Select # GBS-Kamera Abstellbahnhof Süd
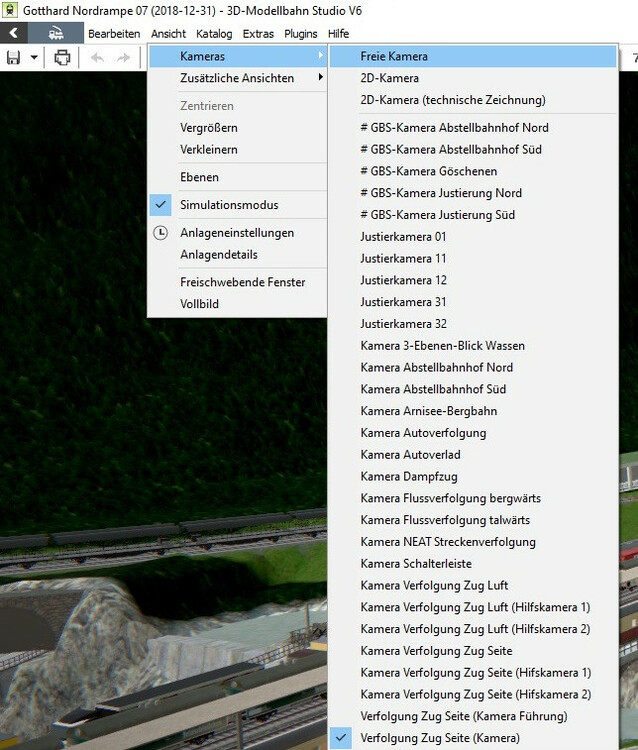The height and width of the screenshot is (750, 638). pos(473,149)
